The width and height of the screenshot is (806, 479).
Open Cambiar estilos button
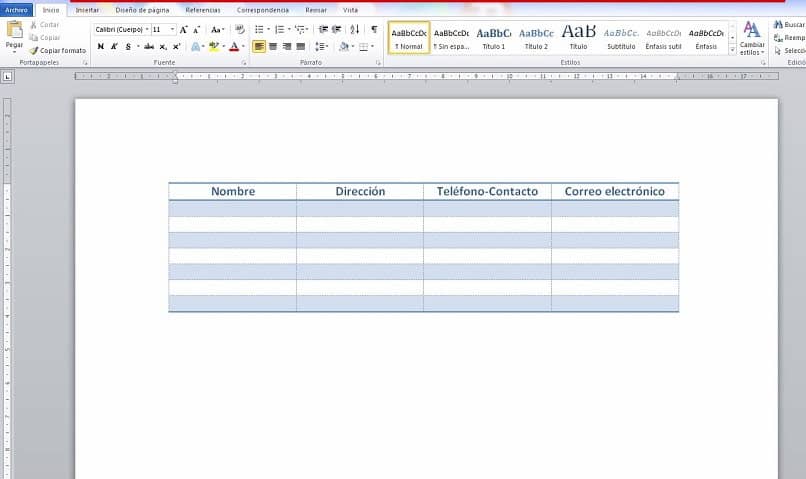point(752,38)
